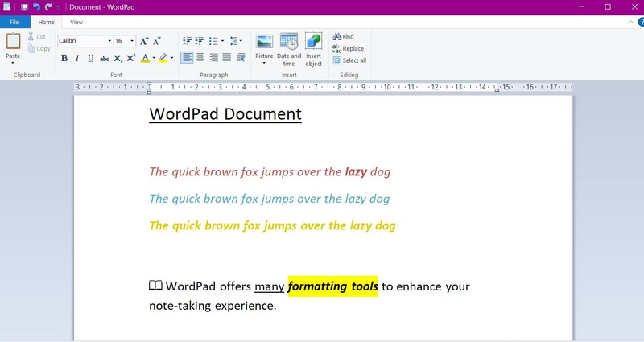Click the Insert object icon
644x342 pixels.
point(313,48)
